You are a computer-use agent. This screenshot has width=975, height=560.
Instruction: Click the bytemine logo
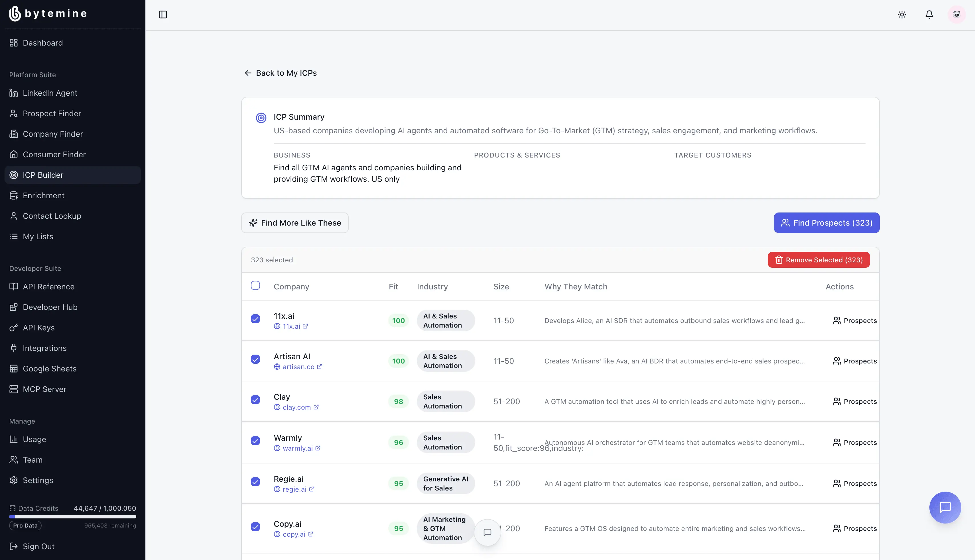(x=48, y=13)
